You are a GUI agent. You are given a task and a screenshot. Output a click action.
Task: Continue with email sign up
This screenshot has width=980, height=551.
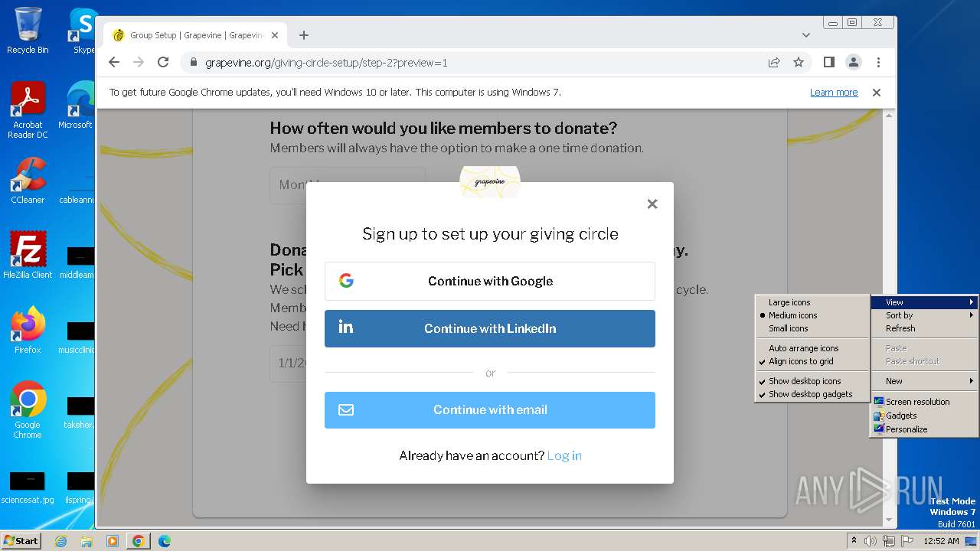click(x=490, y=409)
